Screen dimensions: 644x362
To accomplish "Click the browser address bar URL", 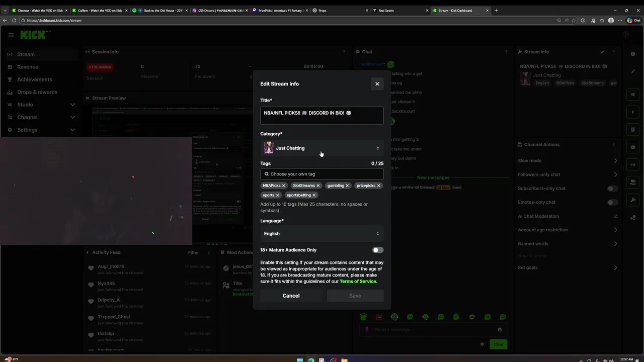I will pyautogui.click(x=54, y=21).
